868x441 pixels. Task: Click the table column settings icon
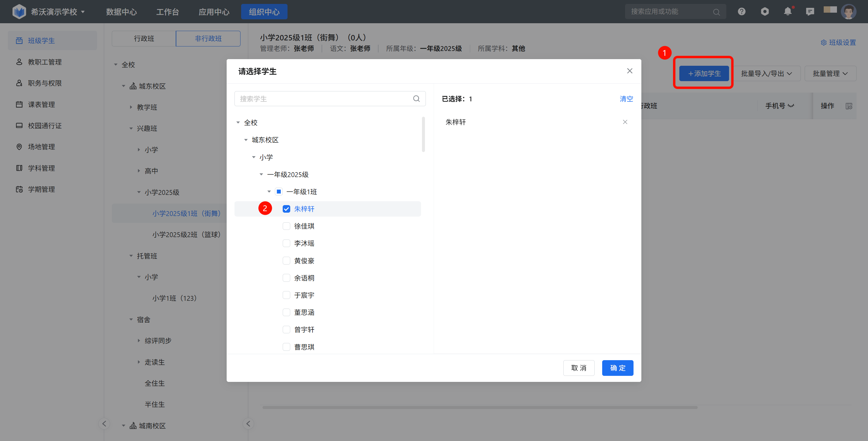click(849, 106)
